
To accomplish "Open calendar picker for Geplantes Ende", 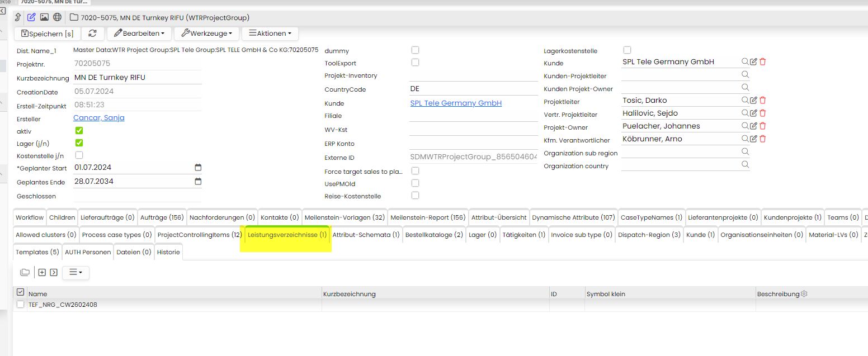I will (x=197, y=182).
